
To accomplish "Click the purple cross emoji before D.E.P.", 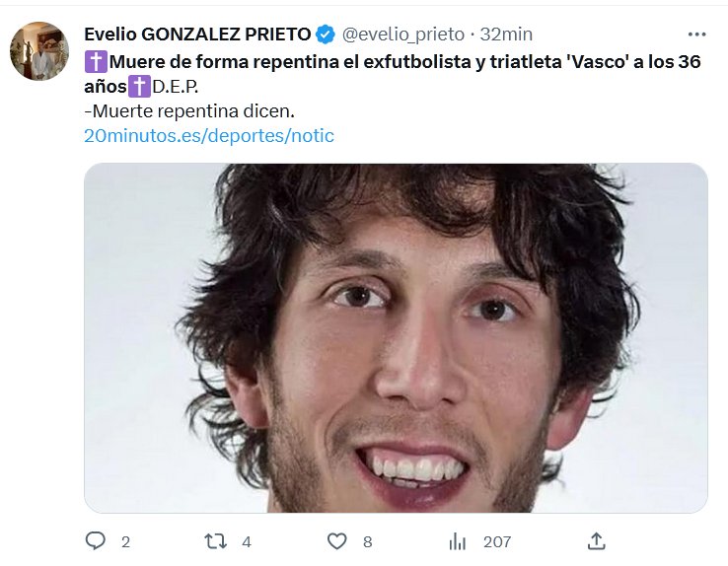I will point(139,87).
